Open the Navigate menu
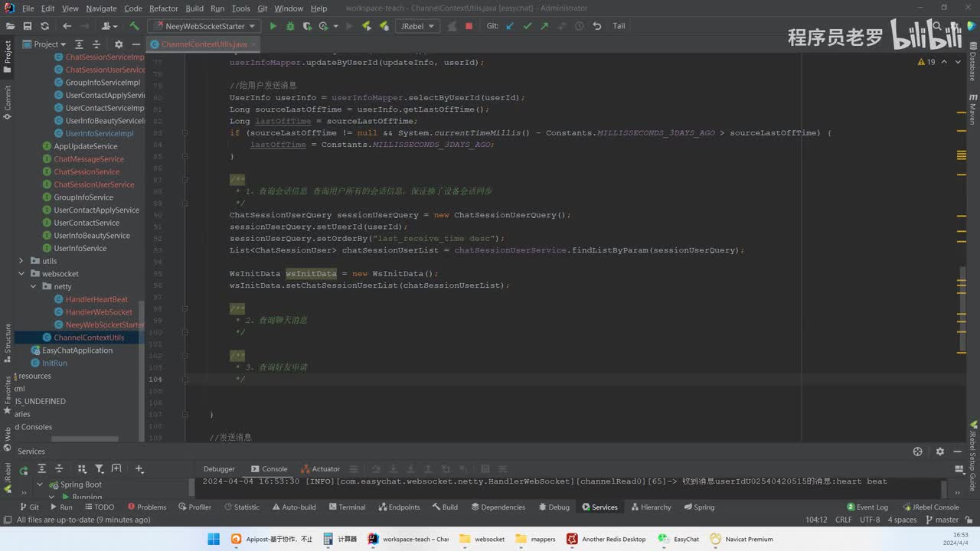The height and width of the screenshot is (551, 980). pos(101,8)
